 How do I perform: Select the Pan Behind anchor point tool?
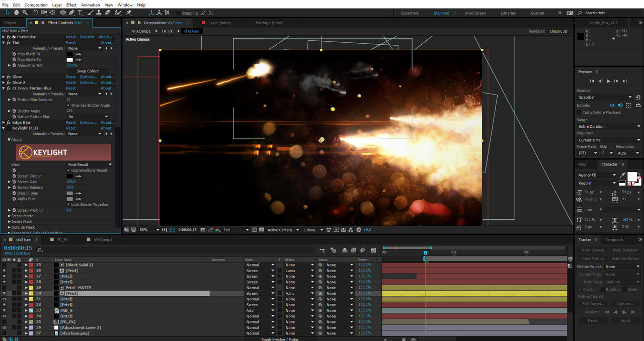pos(53,13)
